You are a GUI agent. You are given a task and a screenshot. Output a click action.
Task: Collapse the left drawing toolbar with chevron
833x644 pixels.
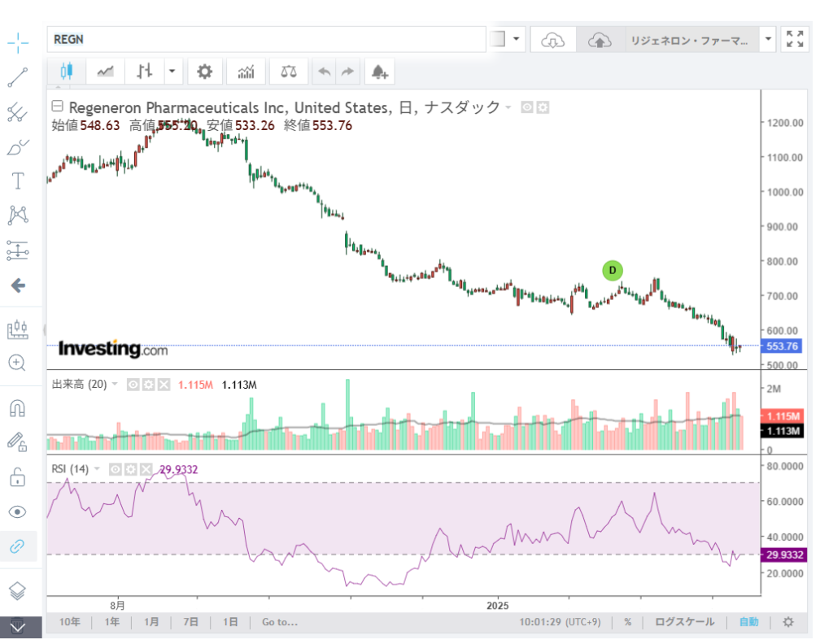pyautogui.click(x=18, y=627)
